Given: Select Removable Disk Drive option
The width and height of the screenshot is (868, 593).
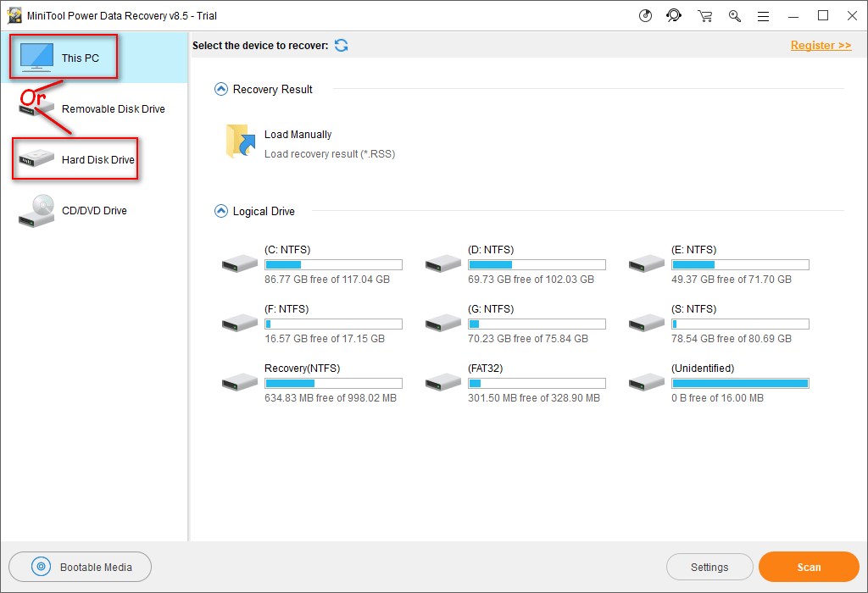Looking at the screenshot, I should 94,109.
